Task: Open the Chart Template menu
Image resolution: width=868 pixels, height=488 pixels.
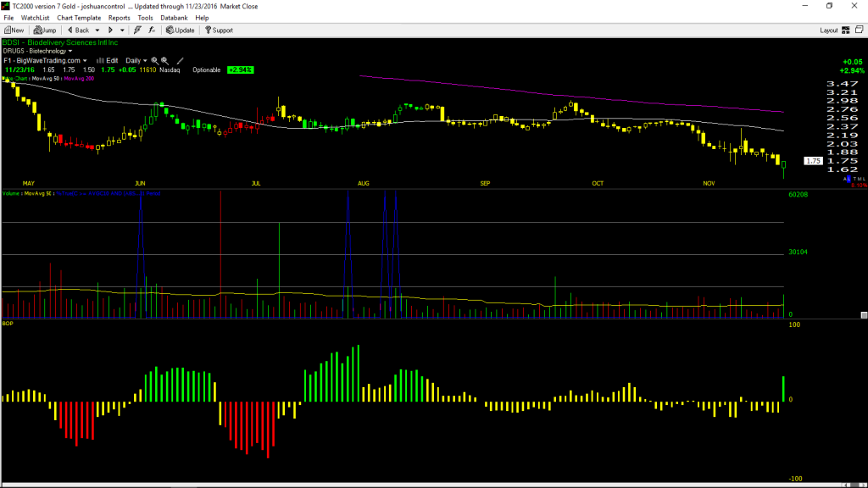Action: [79, 18]
